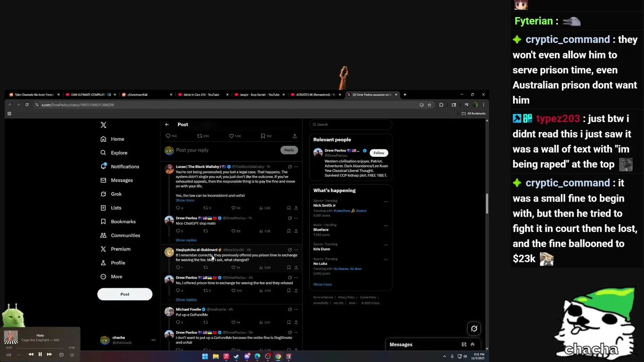Click the Chrome address bar URL
This screenshot has height=362, width=644.
coord(77,105)
